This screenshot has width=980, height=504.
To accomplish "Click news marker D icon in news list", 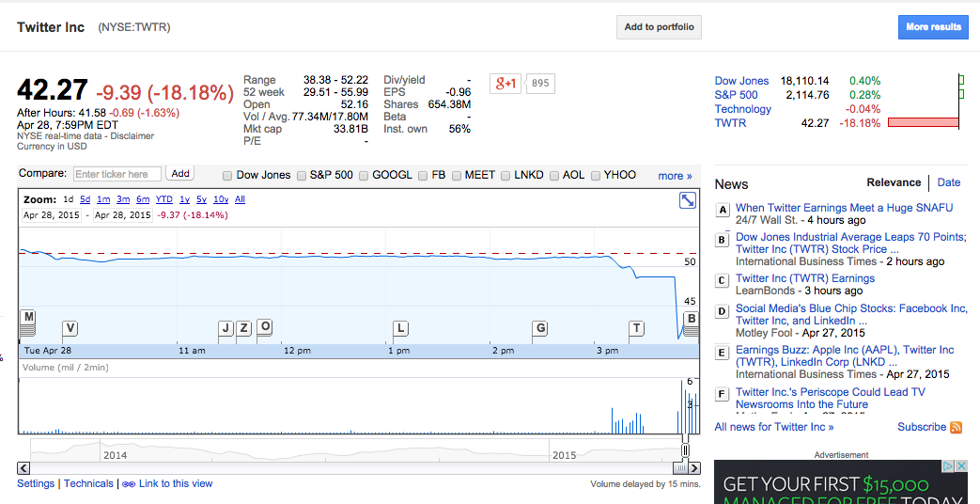I will click(x=722, y=311).
